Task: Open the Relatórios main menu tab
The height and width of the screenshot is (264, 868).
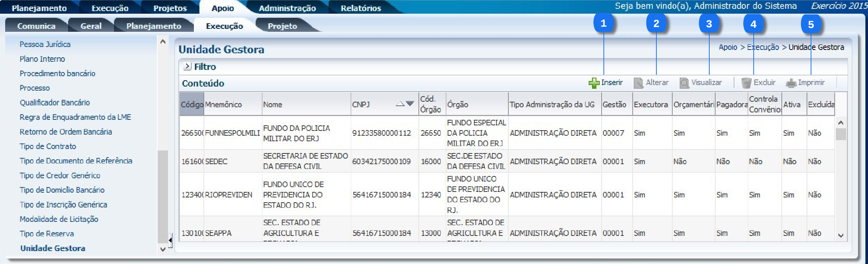Action: point(360,8)
